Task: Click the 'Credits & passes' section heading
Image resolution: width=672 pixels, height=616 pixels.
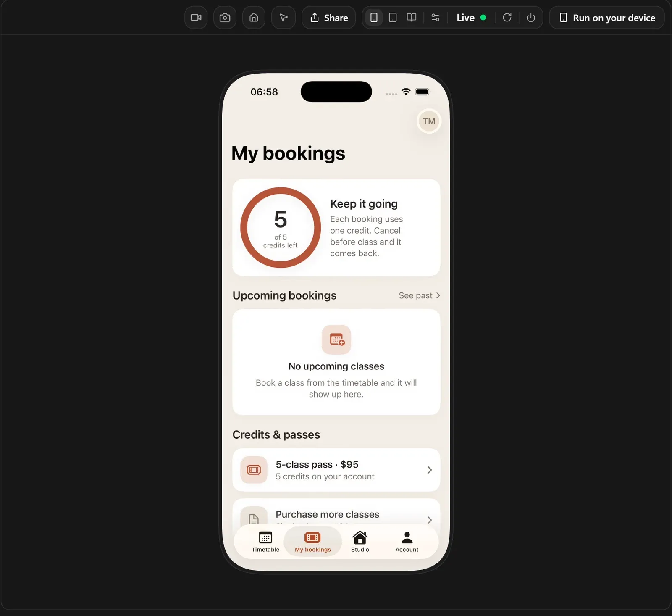Action: pos(276,434)
